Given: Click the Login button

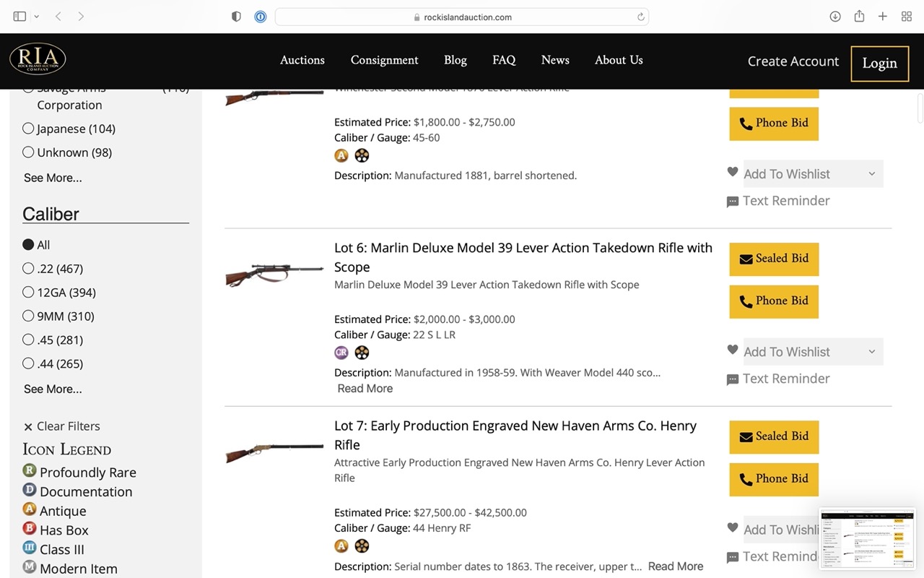Looking at the screenshot, I should click(x=879, y=63).
